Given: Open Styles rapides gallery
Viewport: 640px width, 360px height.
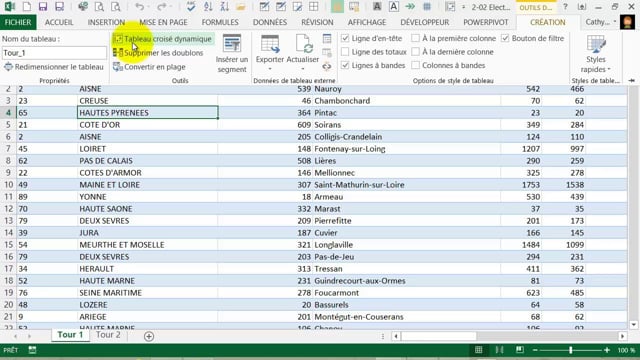Looking at the screenshot, I should (x=596, y=54).
